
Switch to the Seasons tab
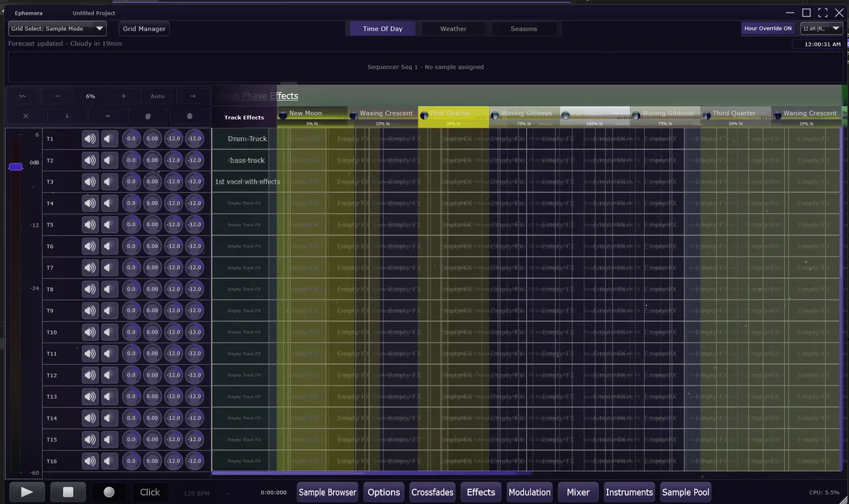[523, 29]
